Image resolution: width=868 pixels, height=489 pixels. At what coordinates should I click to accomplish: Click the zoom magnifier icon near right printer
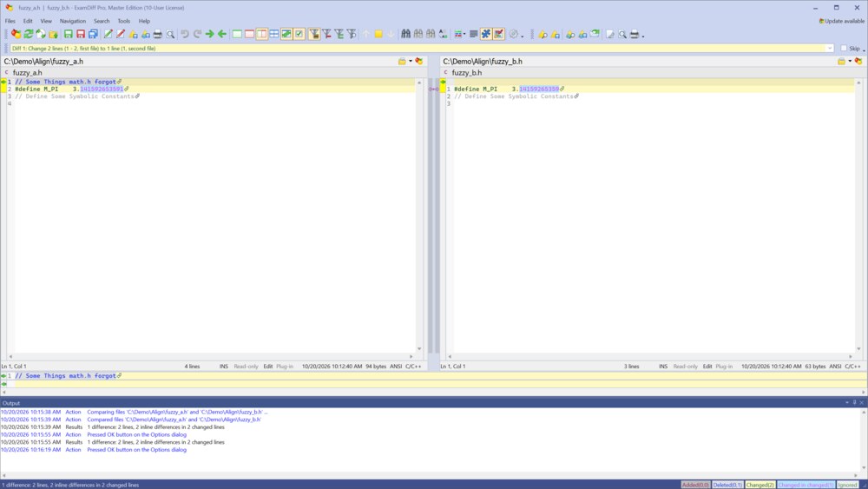coord(622,35)
